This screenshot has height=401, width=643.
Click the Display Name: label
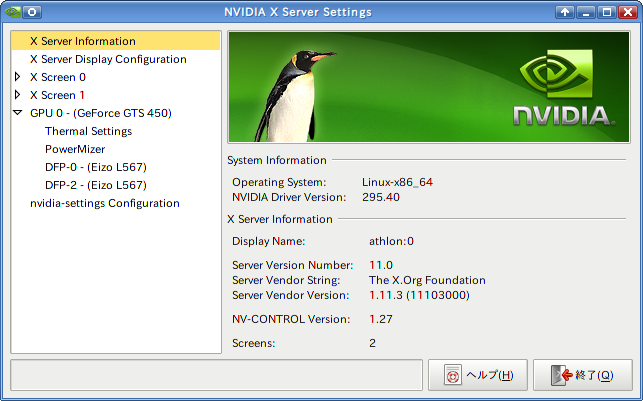[x=269, y=241]
